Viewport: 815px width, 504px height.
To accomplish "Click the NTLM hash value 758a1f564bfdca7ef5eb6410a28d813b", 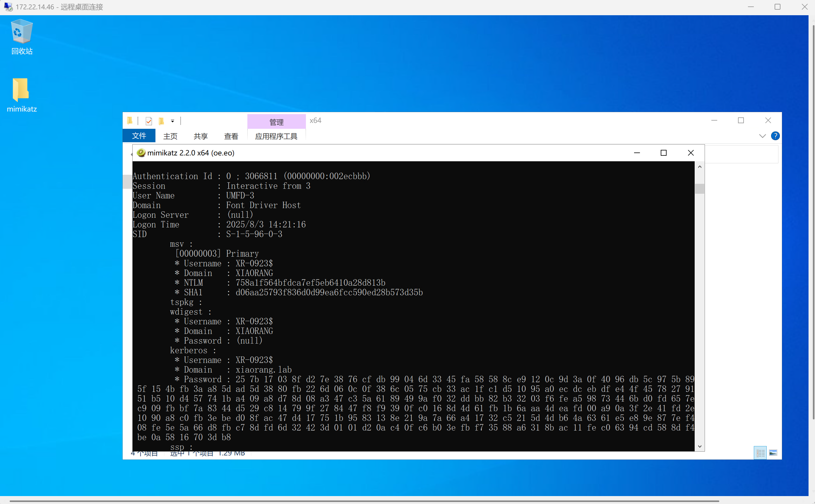I will coord(310,283).
